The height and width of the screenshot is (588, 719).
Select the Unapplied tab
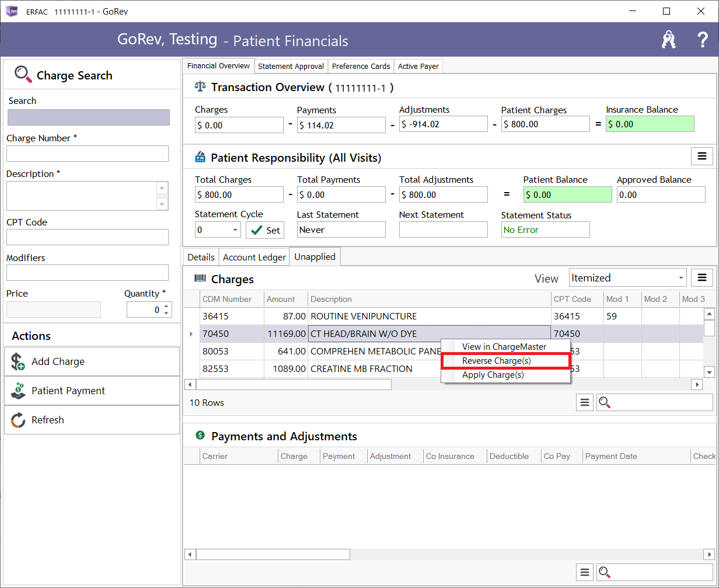pyautogui.click(x=315, y=257)
